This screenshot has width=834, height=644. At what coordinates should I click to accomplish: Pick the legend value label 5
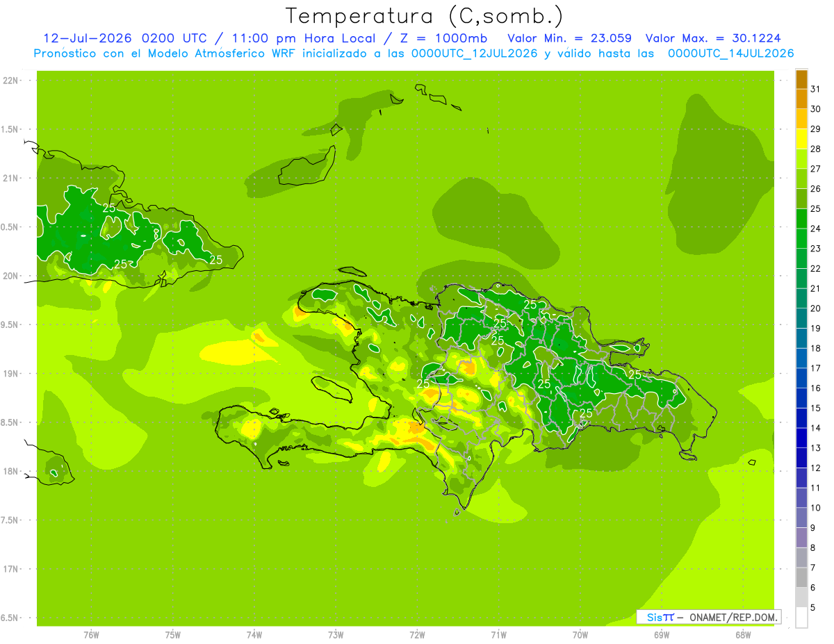[x=813, y=608]
